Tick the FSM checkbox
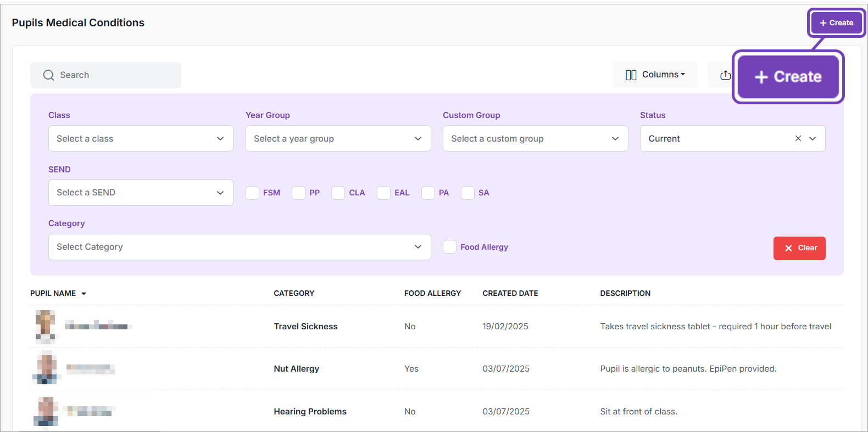Screen dimensions: 868x432 pyautogui.click(x=252, y=193)
